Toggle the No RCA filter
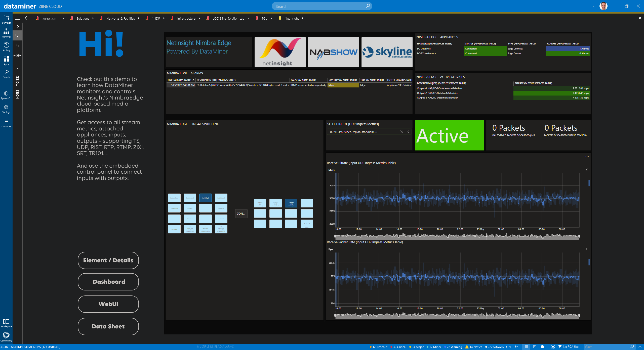 pyautogui.click(x=569, y=347)
